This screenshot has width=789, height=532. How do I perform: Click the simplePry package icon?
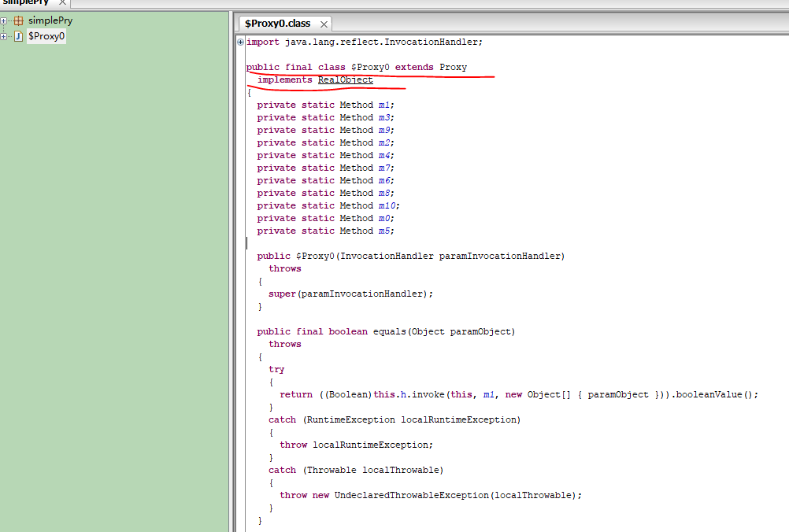pos(19,20)
